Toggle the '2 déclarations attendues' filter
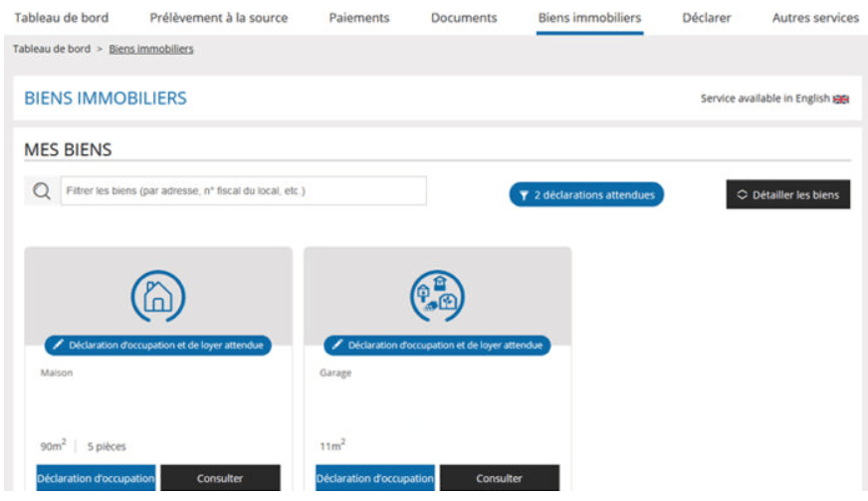Viewport: 868px width, 501px height. [x=586, y=195]
